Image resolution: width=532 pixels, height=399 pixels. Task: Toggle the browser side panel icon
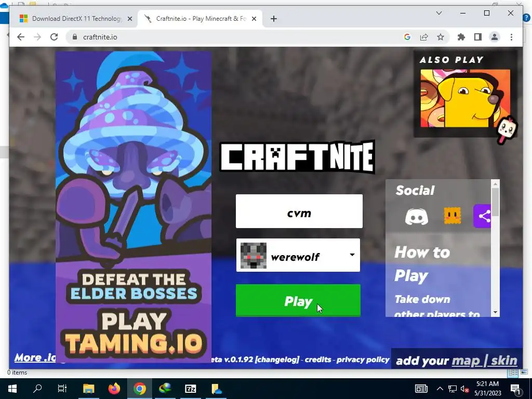(478, 37)
